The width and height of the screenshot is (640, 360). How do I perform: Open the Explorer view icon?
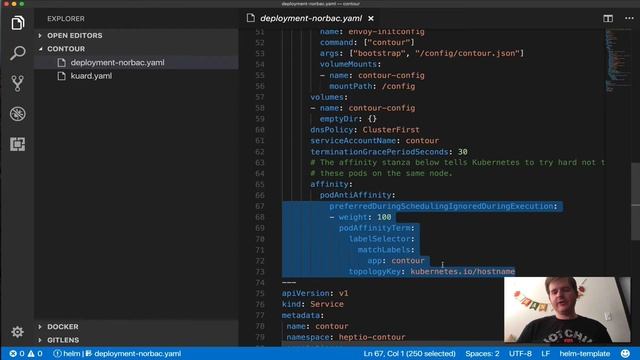18,23
